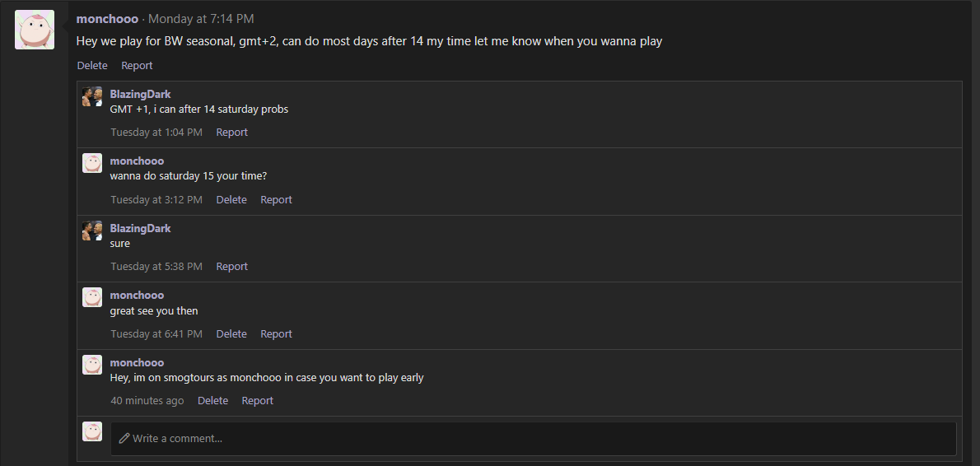This screenshot has width=980, height=466.
Task: Click monchooo avatar beside saturday 15 comment
Action: click(92, 163)
